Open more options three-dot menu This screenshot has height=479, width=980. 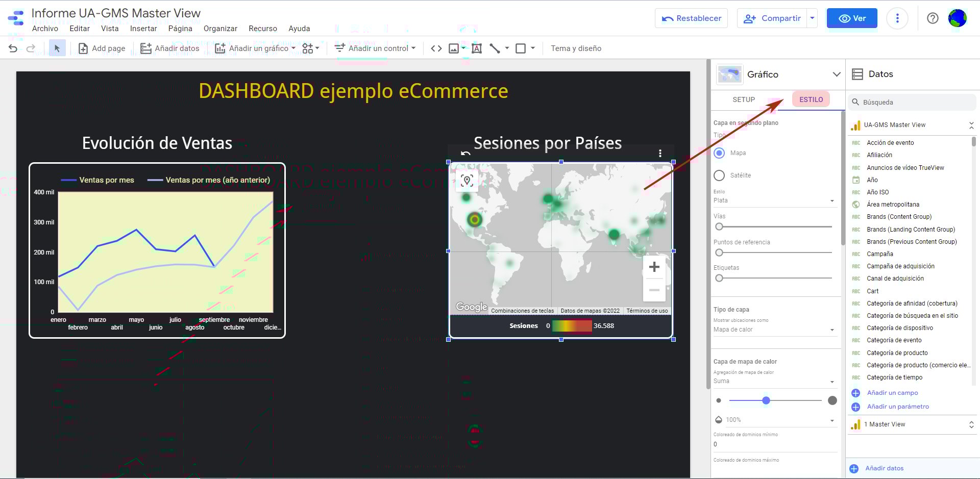(897, 18)
